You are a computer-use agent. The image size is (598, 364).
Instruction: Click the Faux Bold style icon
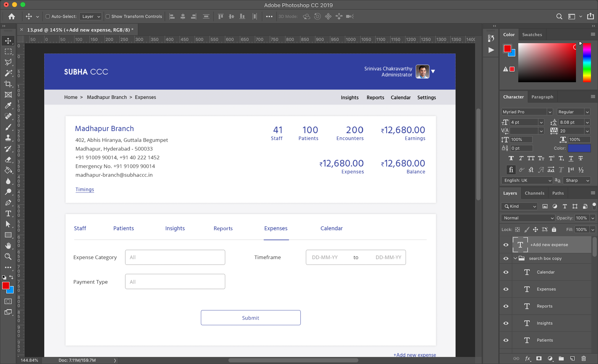pos(511,158)
